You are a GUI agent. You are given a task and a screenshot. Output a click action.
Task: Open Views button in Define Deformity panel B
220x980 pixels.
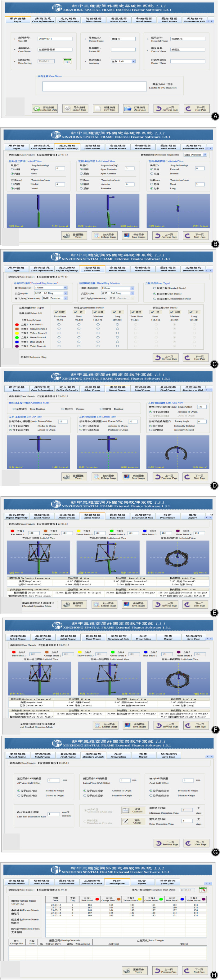point(74,236)
